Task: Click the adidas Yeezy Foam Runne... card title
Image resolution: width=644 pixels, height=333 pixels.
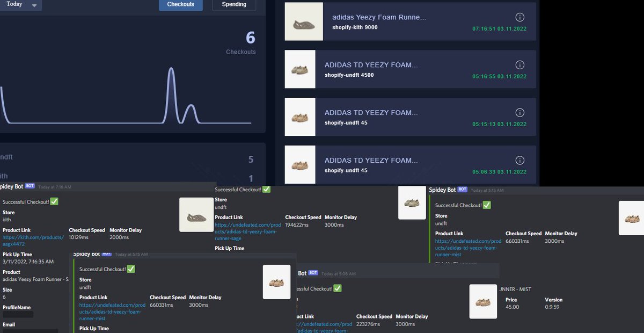Action: 379,17
